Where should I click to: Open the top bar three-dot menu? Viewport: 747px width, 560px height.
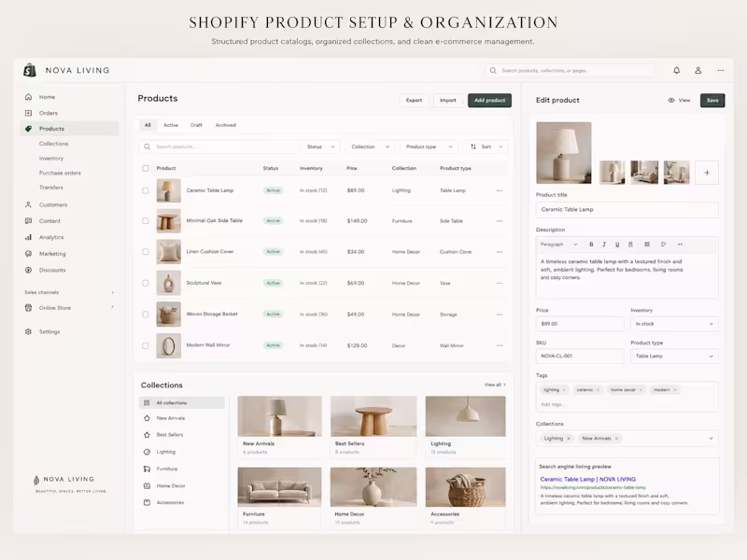pos(721,71)
